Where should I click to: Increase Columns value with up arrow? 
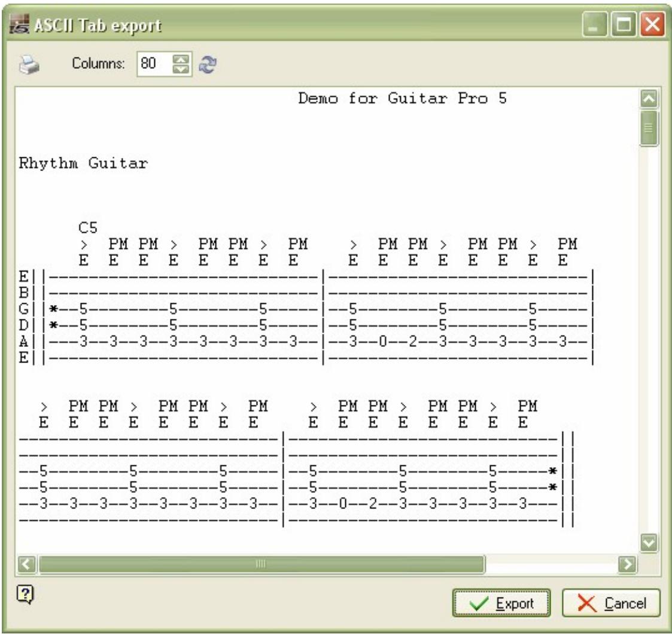(x=181, y=60)
